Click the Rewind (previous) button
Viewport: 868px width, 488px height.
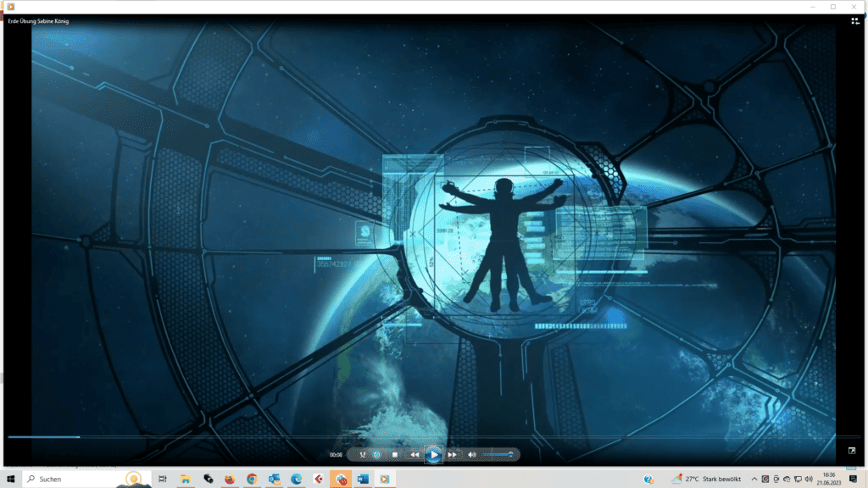[415, 455]
